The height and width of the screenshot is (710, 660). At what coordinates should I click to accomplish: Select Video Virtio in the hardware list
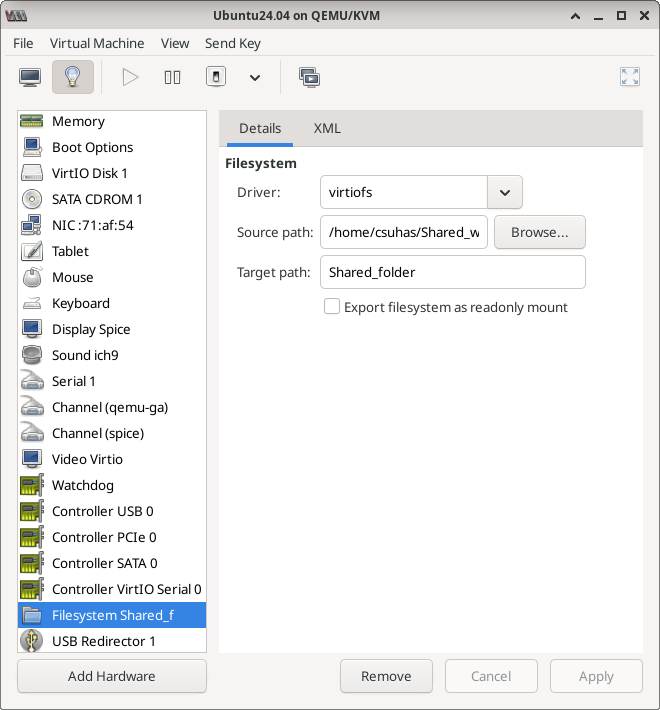[x=87, y=459]
